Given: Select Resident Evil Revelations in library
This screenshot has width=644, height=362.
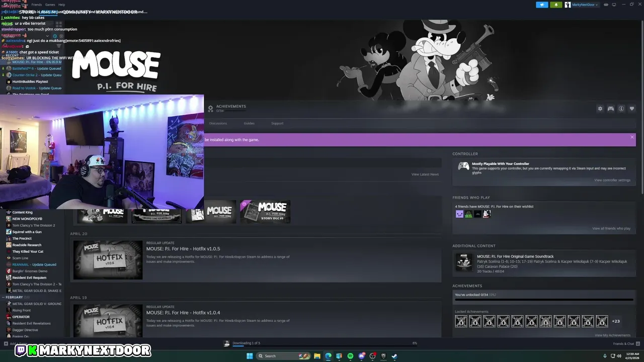Looking at the screenshot, I should [31, 323].
